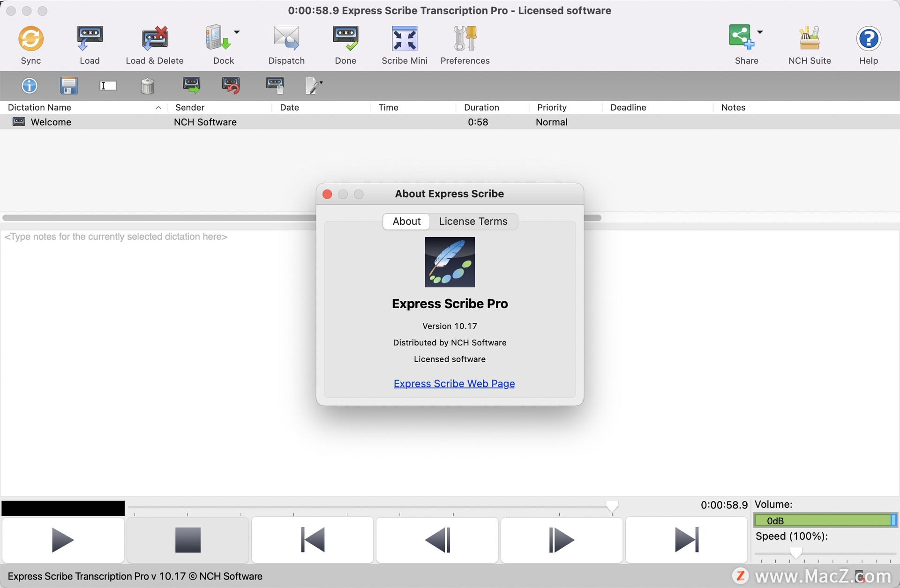Select the About tab
Image resolution: width=900 pixels, height=588 pixels.
[406, 221]
